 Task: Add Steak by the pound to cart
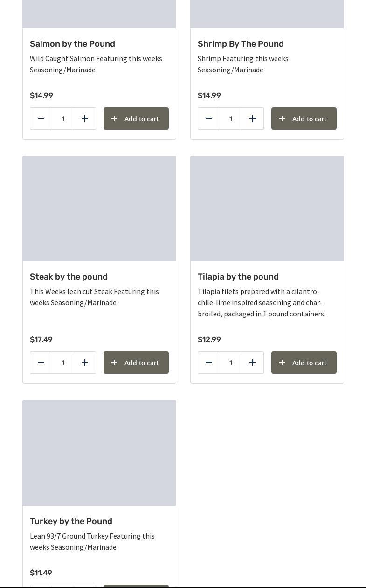click(136, 363)
